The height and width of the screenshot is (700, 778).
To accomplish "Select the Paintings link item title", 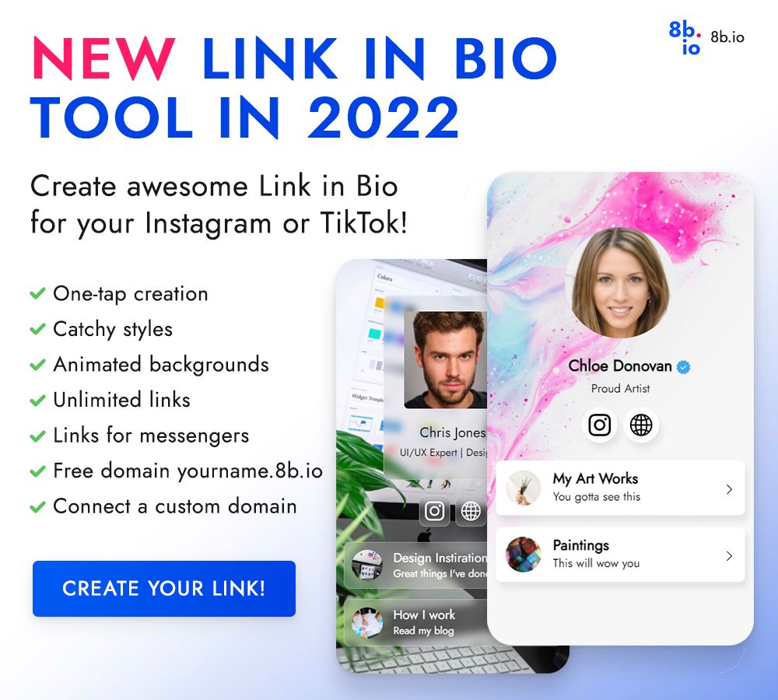I will (x=581, y=546).
